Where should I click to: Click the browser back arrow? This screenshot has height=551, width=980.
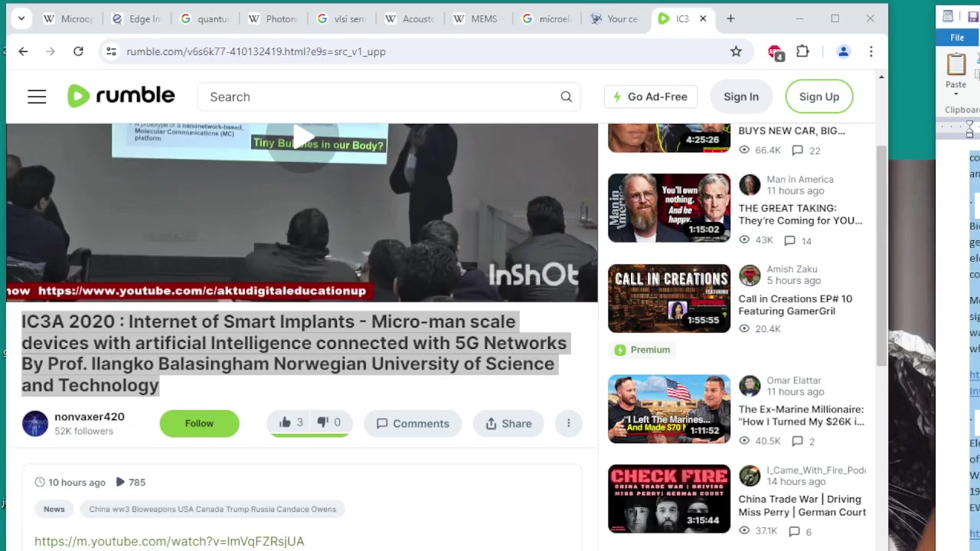(23, 51)
